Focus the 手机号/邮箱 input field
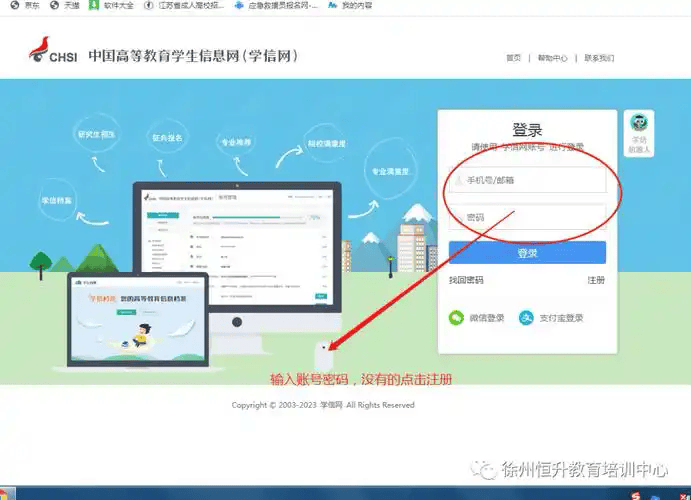691x500 pixels. (x=528, y=180)
